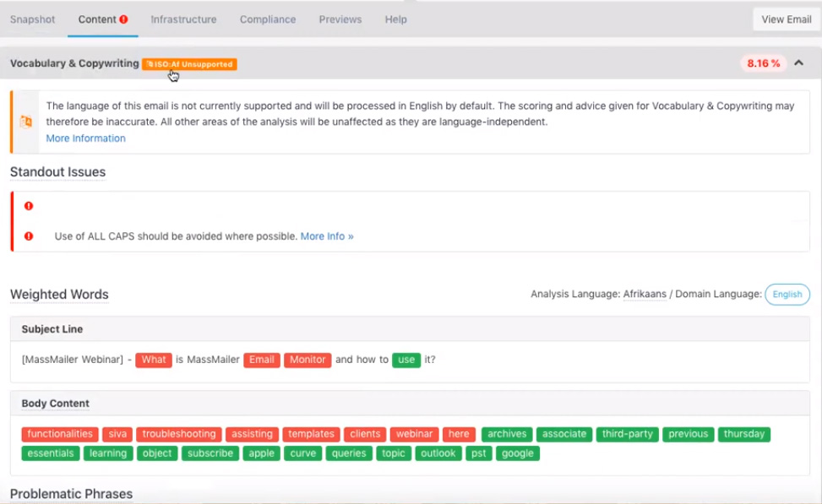Click the Standout Issues heading
This screenshot has height=504, width=822.
click(57, 172)
